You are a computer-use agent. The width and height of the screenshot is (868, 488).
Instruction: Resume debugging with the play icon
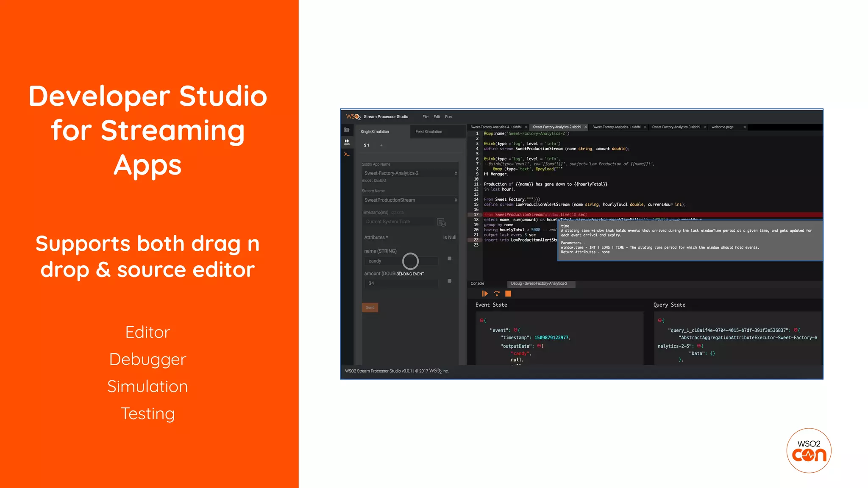coord(485,294)
